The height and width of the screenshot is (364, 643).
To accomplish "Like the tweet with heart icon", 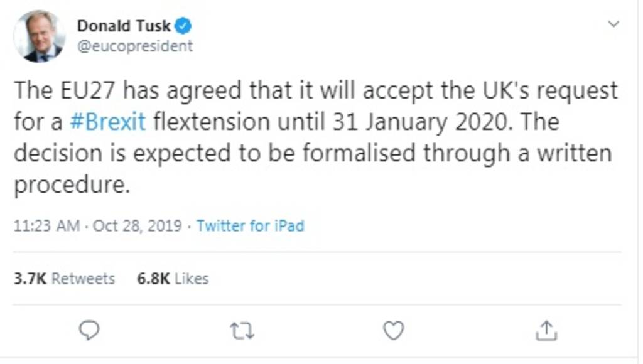I will 394,330.
